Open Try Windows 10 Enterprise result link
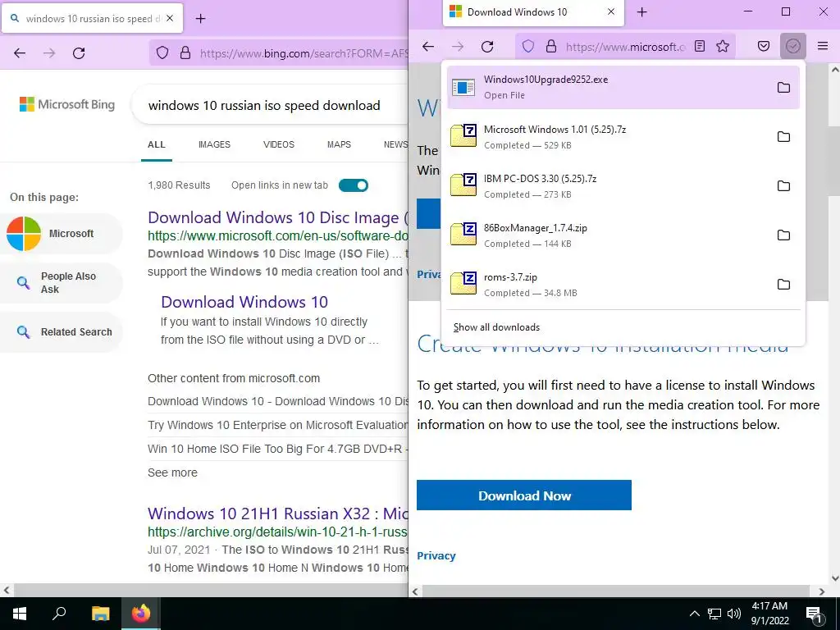 278,426
